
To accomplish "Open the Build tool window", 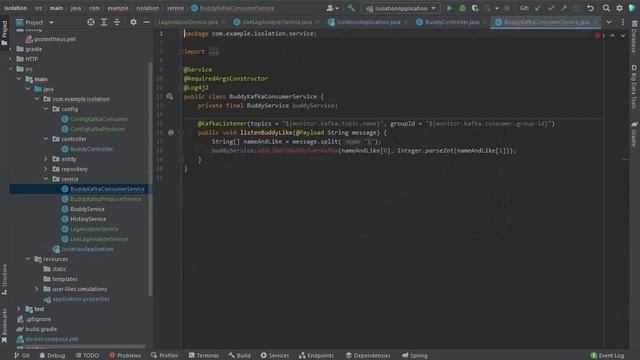I will coord(240,356).
